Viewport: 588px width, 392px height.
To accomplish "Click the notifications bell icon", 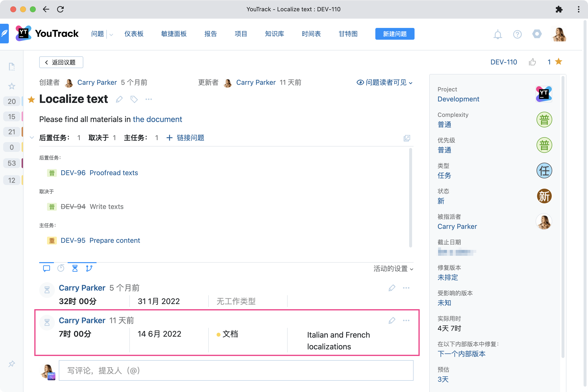I will pos(498,34).
